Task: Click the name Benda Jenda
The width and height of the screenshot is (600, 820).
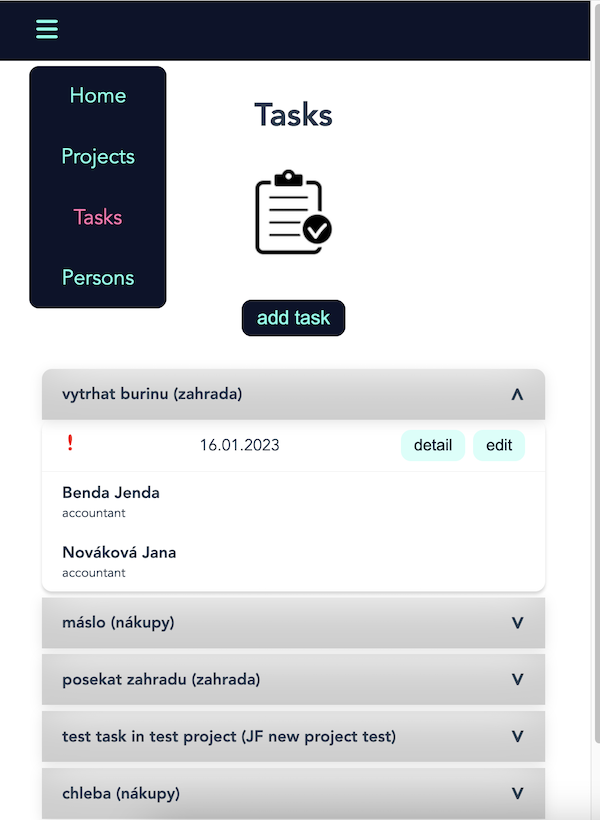Action: point(111,492)
